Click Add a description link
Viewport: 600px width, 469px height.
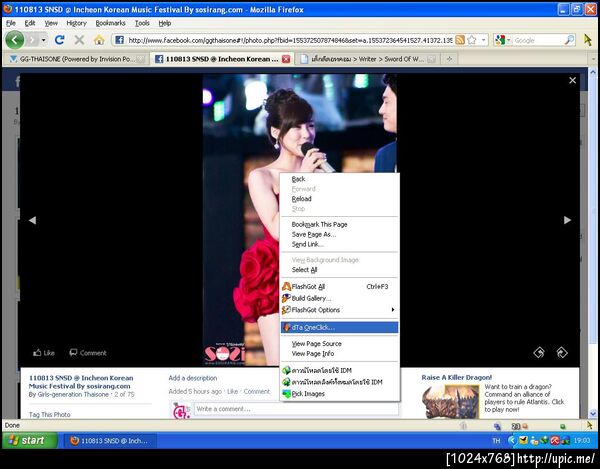pyautogui.click(x=192, y=378)
